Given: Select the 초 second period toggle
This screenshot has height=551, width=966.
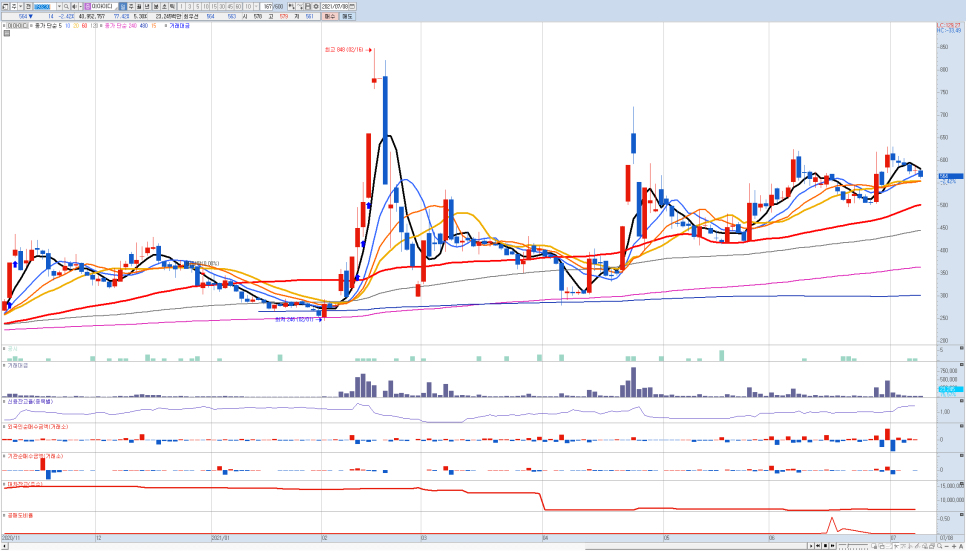Looking at the screenshot, I should 164,6.
